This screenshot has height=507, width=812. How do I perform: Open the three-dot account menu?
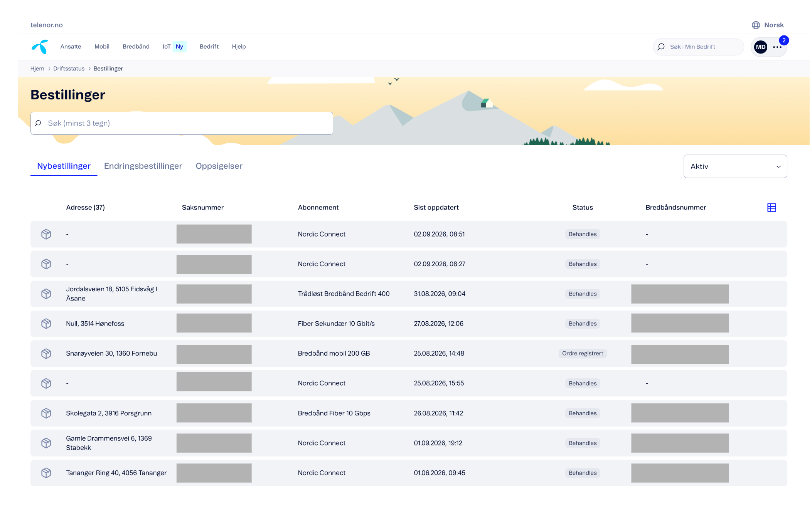pyautogui.click(x=777, y=47)
